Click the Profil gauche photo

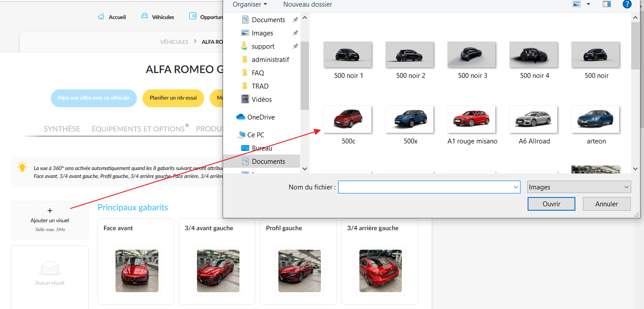(x=300, y=271)
